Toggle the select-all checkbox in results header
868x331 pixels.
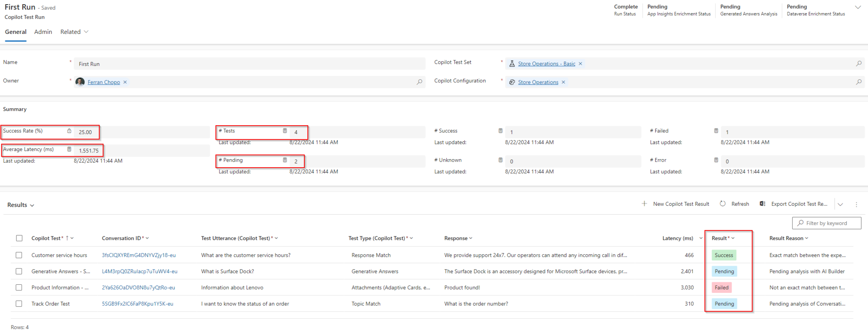pyautogui.click(x=19, y=238)
